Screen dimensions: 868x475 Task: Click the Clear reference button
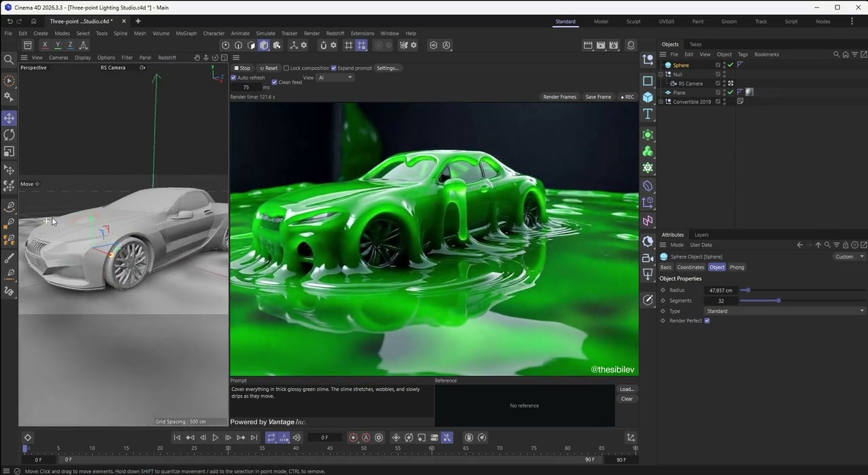tap(627, 399)
